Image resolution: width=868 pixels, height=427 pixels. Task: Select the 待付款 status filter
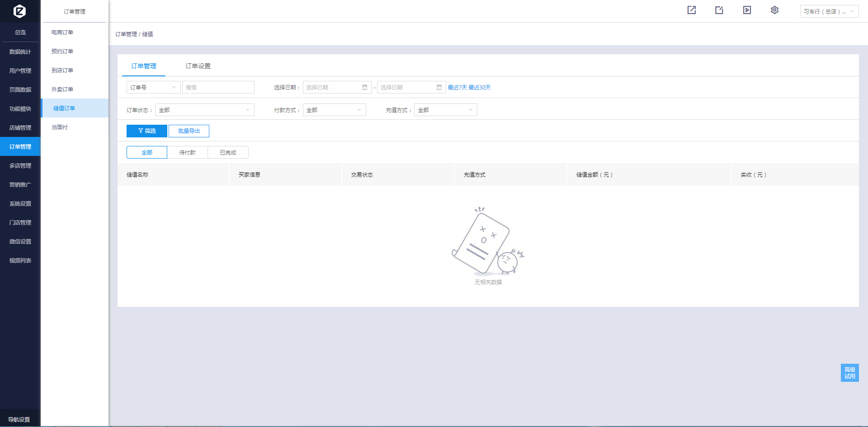[187, 153]
